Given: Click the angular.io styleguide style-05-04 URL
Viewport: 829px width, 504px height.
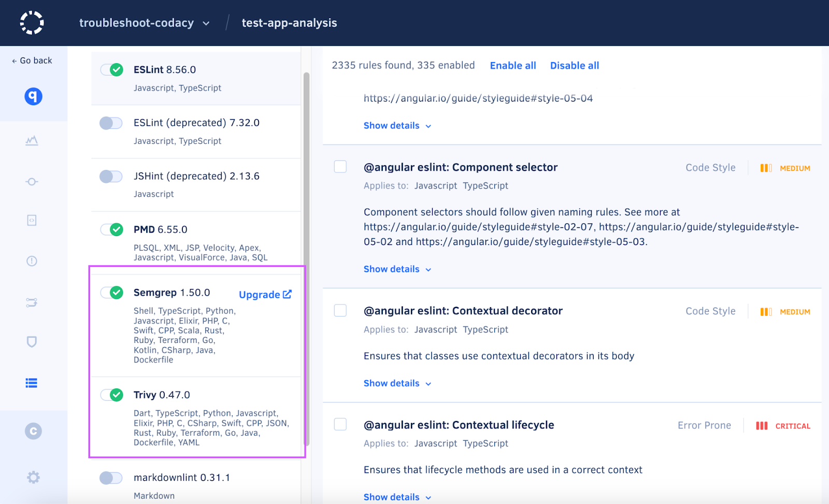Looking at the screenshot, I should pos(478,98).
